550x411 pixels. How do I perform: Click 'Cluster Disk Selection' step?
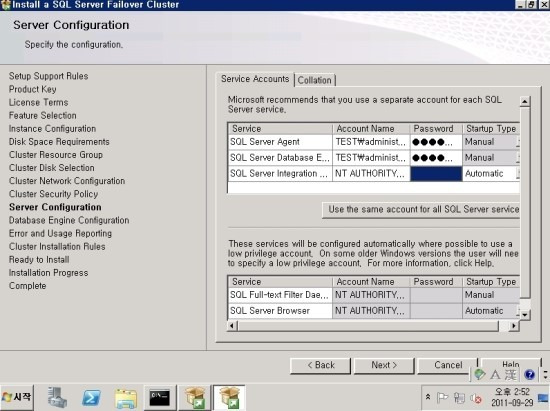[x=52, y=168]
